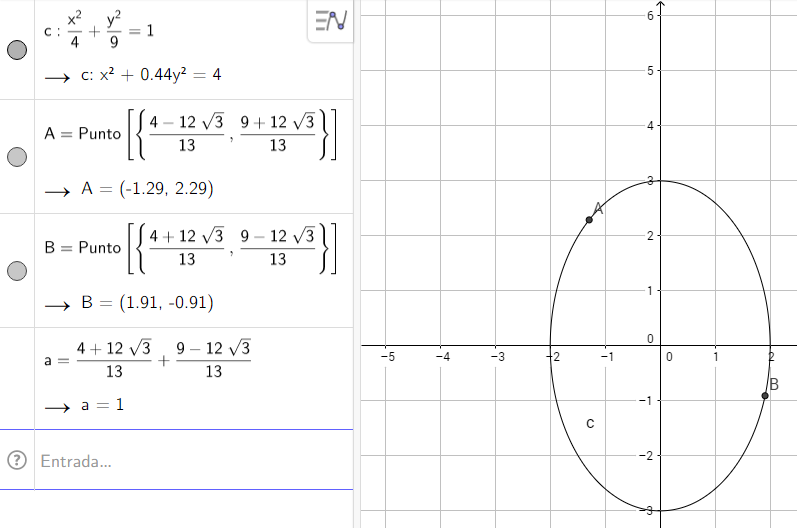
Task: Select point B's dot on the ellipse
Action: coord(765,396)
